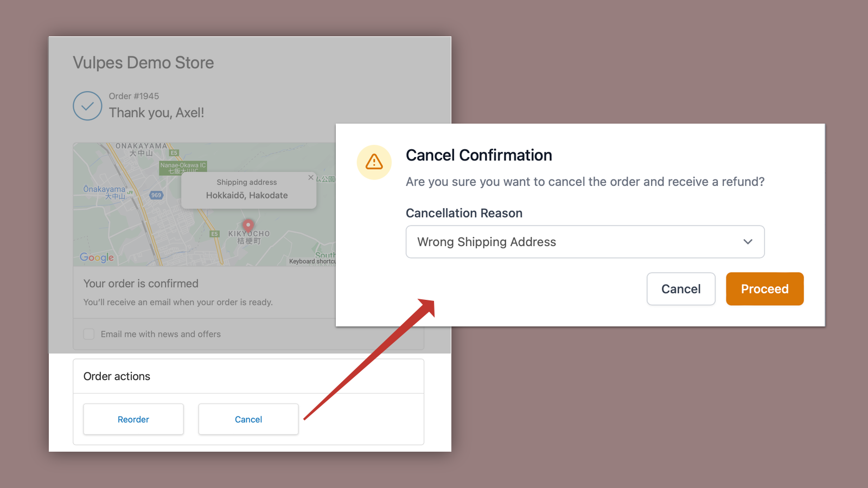Click the warning triangle icon in Cancel Confirmation
The width and height of the screenshot is (868, 488).
(374, 162)
